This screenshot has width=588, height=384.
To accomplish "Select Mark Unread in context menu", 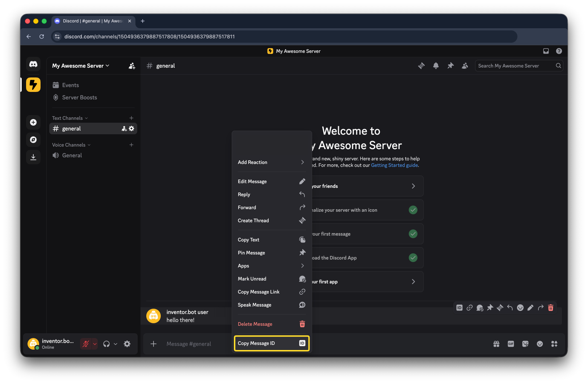I will (x=272, y=279).
